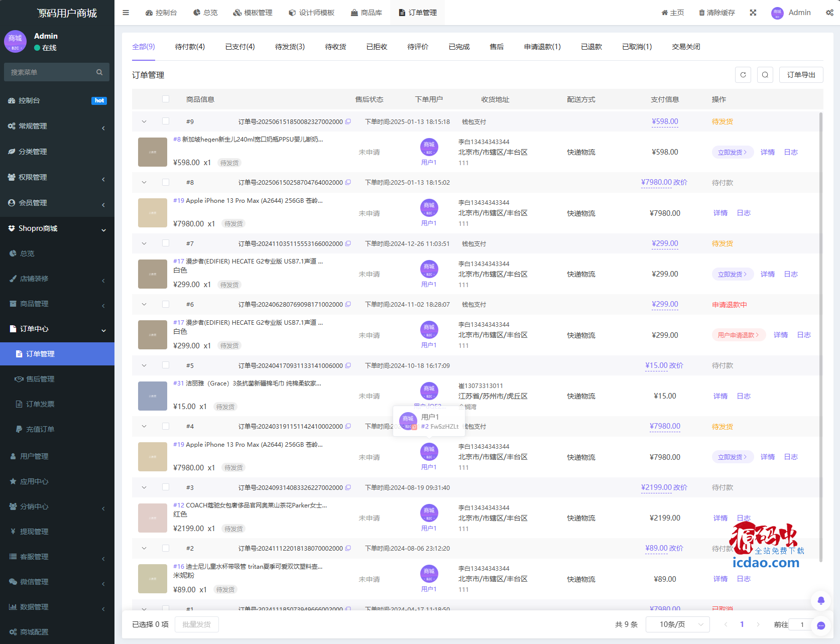This screenshot has width=840, height=644.
Task: Open 订单发票 in the sidebar
Action: tap(57, 404)
